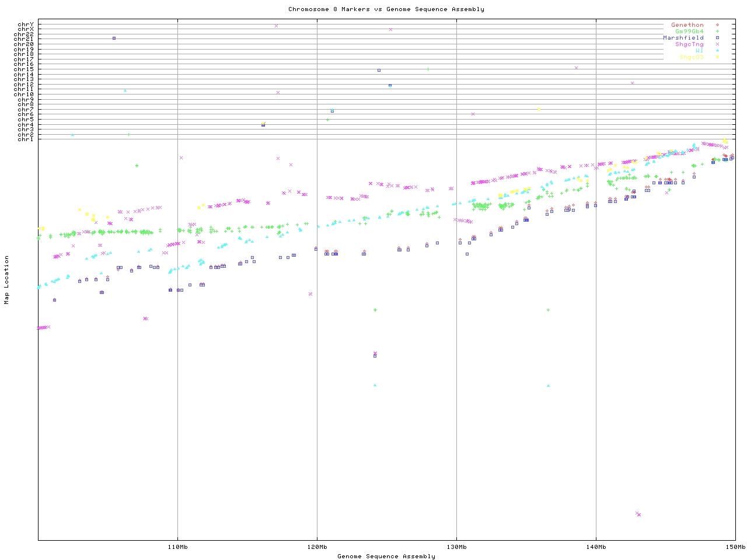The image size is (747, 560).
Task: Click the 120Mb x-axis tick label
Action: tap(317, 547)
